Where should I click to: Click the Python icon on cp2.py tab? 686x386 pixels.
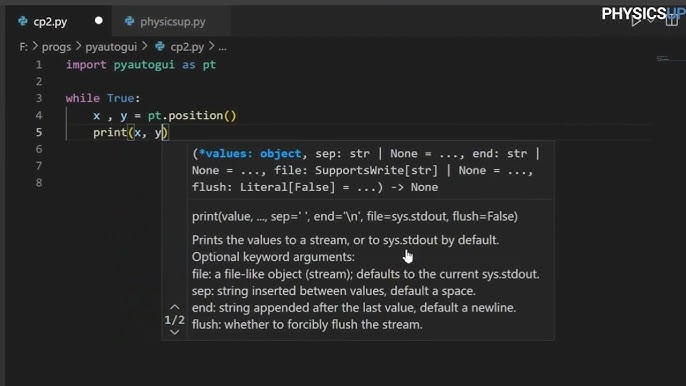(x=23, y=21)
